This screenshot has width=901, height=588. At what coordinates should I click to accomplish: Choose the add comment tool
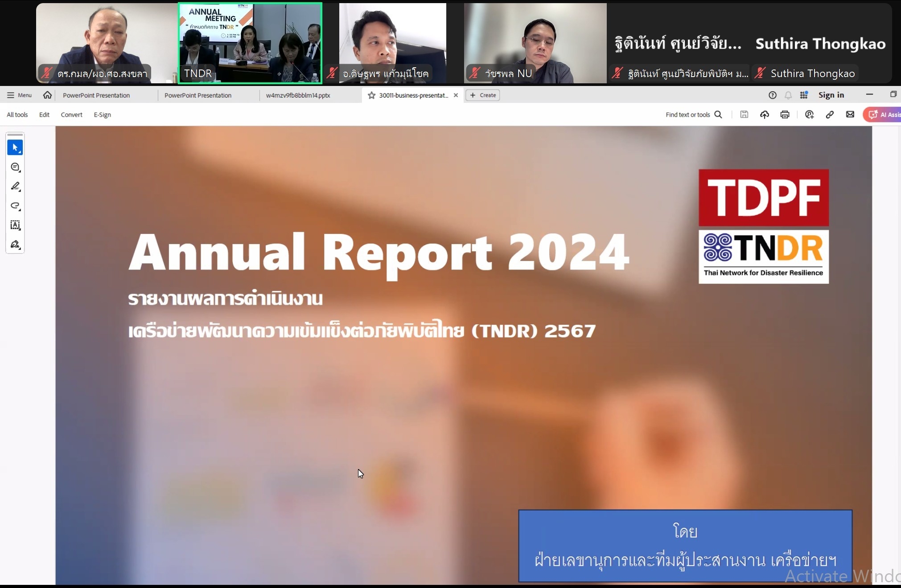(15, 167)
